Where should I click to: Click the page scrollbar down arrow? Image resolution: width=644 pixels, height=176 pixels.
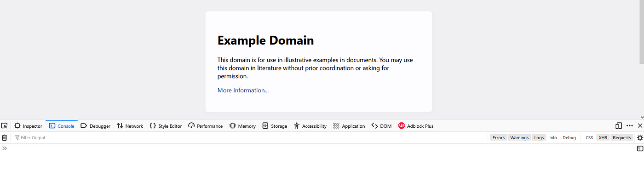click(x=642, y=117)
